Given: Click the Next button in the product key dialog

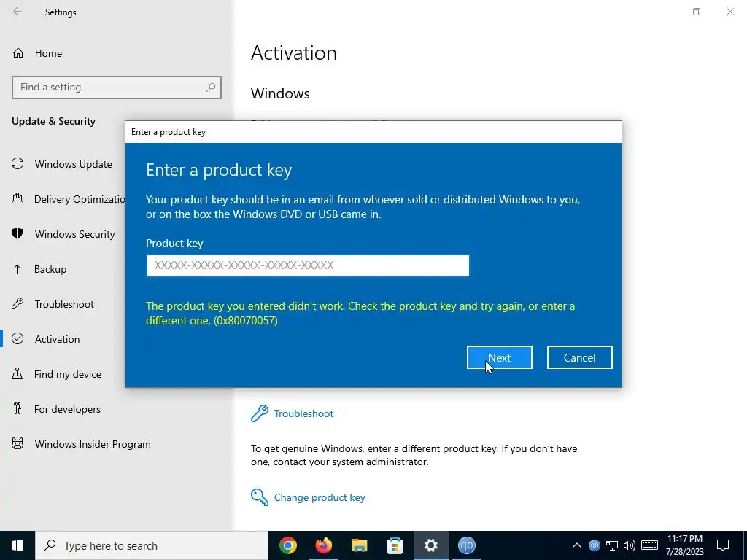Looking at the screenshot, I should 499,357.
